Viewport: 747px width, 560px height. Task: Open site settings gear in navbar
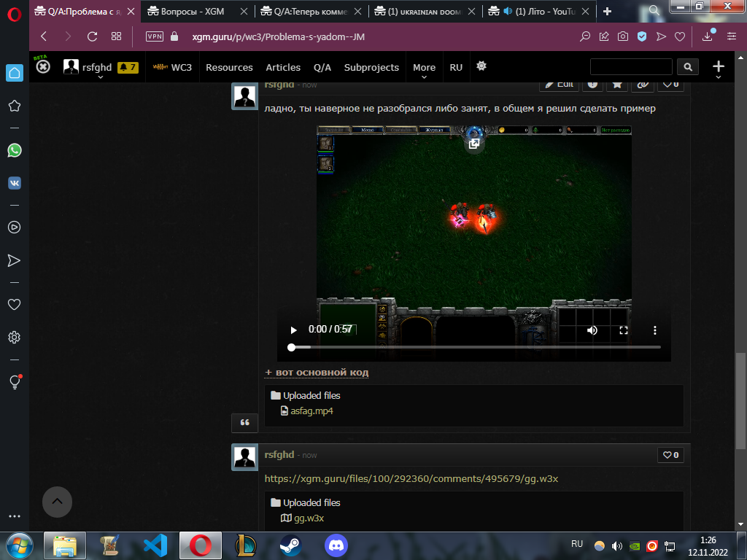(481, 66)
